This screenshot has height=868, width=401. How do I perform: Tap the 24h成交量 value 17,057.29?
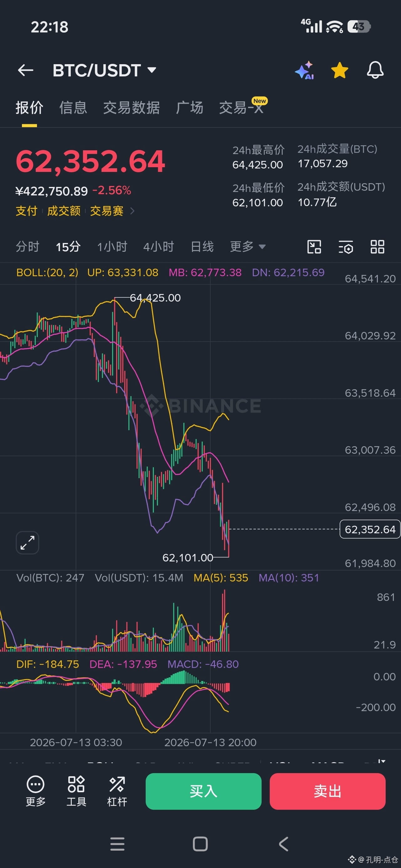[x=322, y=163]
